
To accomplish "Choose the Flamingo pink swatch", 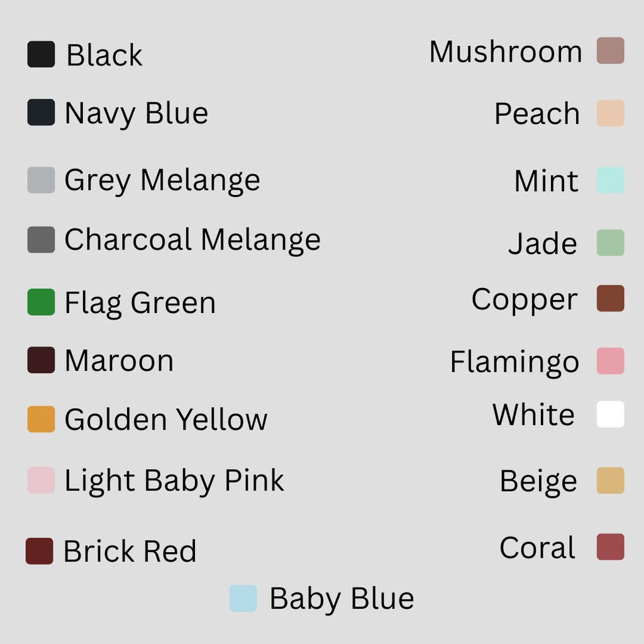I will point(610,361).
